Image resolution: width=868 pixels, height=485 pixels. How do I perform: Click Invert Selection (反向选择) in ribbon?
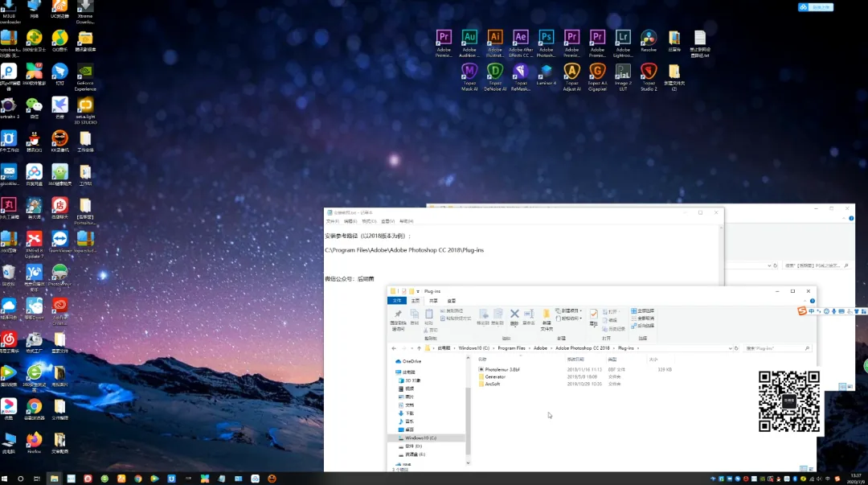coord(643,326)
